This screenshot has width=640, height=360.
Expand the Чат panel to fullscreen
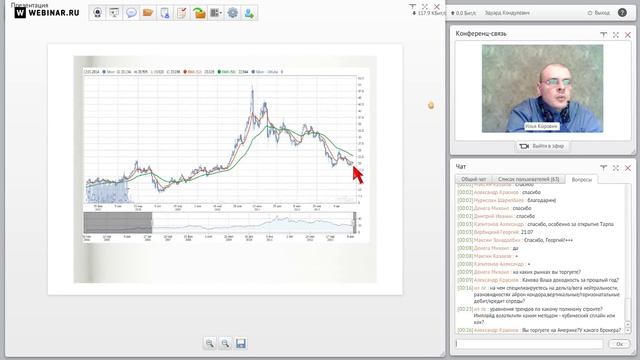click(616, 168)
